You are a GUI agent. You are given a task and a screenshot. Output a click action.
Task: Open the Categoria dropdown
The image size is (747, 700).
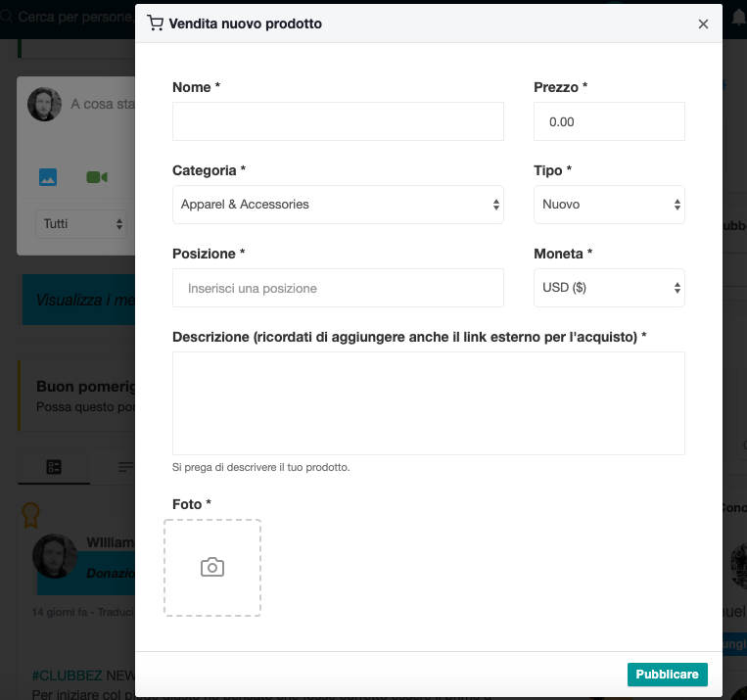(338, 205)
